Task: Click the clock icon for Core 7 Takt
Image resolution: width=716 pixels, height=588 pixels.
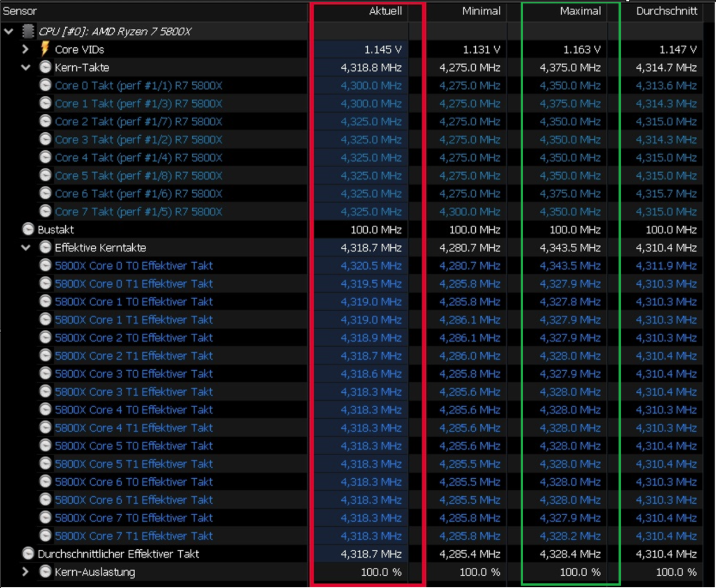Action: click(45, 211)
